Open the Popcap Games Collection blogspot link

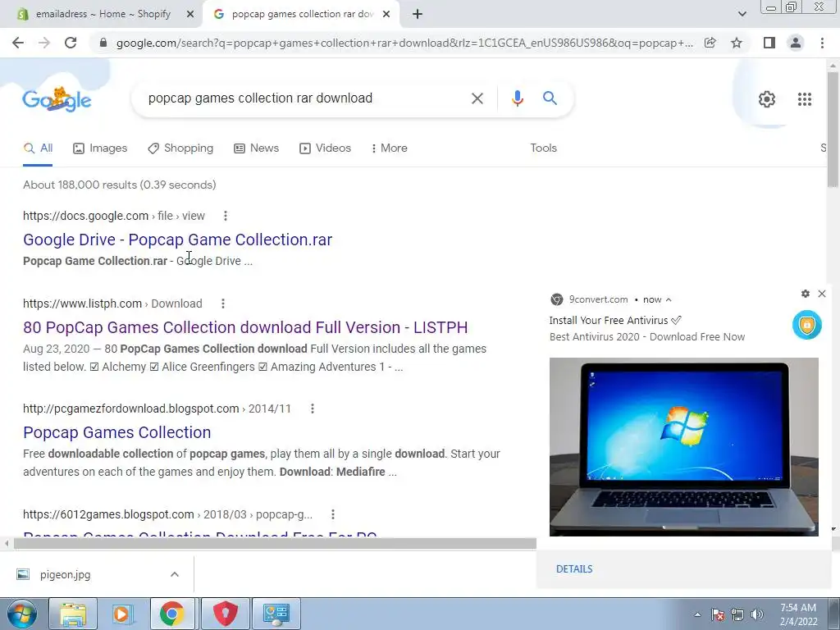click(x=116, y=432)
